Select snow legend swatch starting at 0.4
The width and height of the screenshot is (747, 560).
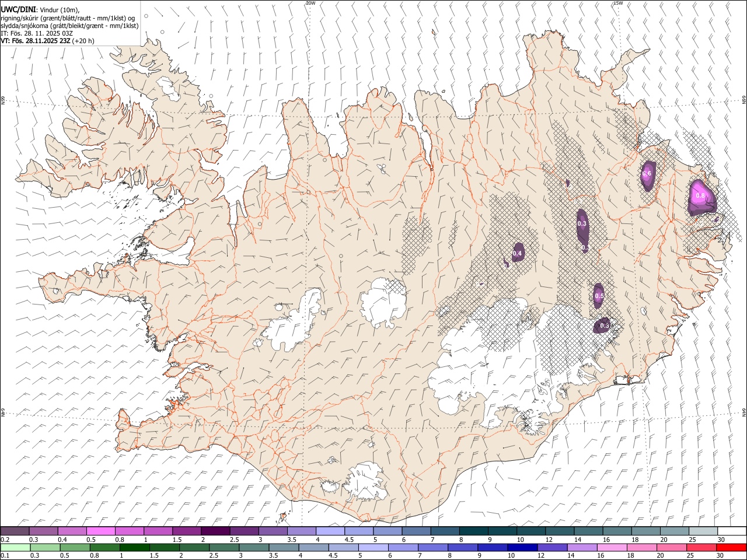[72, 531]
